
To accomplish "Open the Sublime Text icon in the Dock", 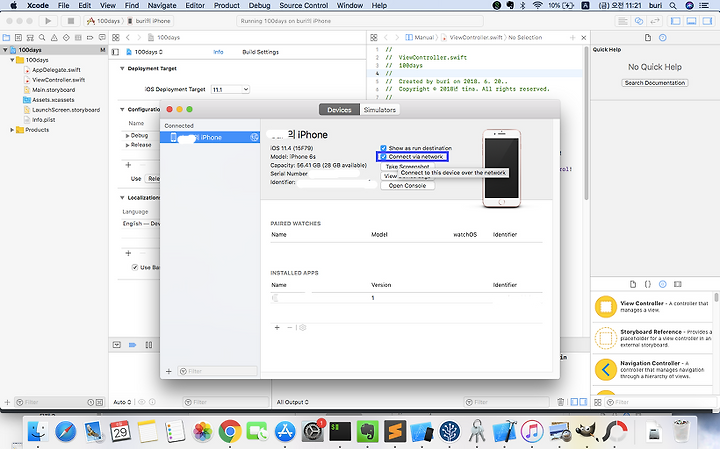I will [395, 432].
